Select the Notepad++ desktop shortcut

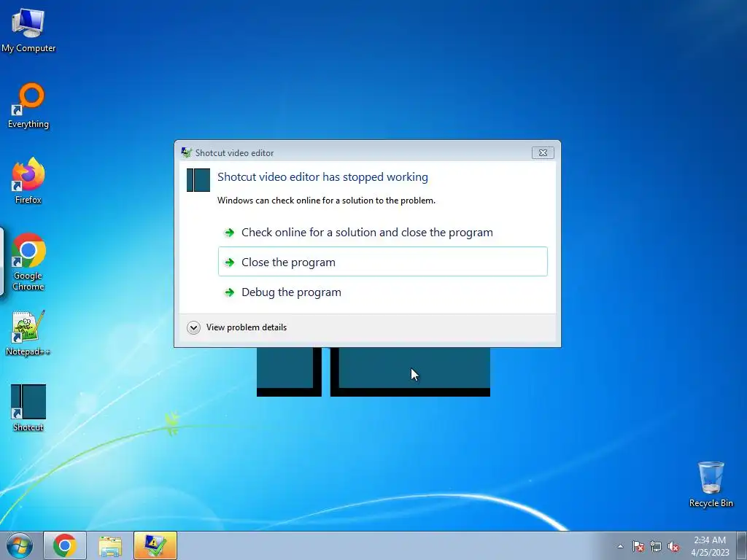pos(28,332)
